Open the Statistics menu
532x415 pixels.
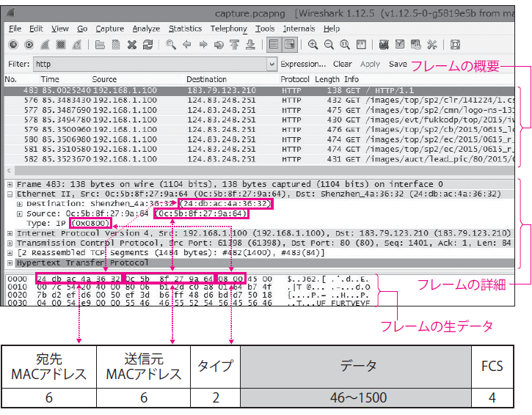(185, 29)
